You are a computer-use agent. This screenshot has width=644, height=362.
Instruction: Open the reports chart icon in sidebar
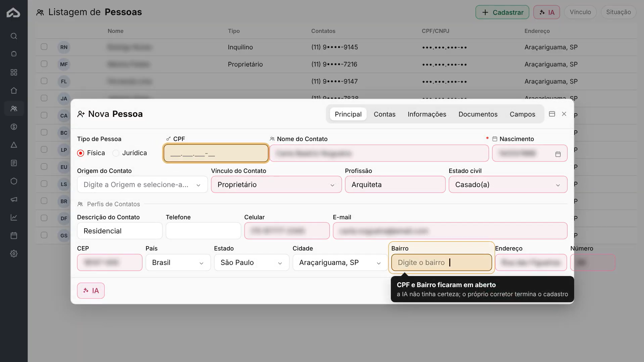tap(14, 217)
